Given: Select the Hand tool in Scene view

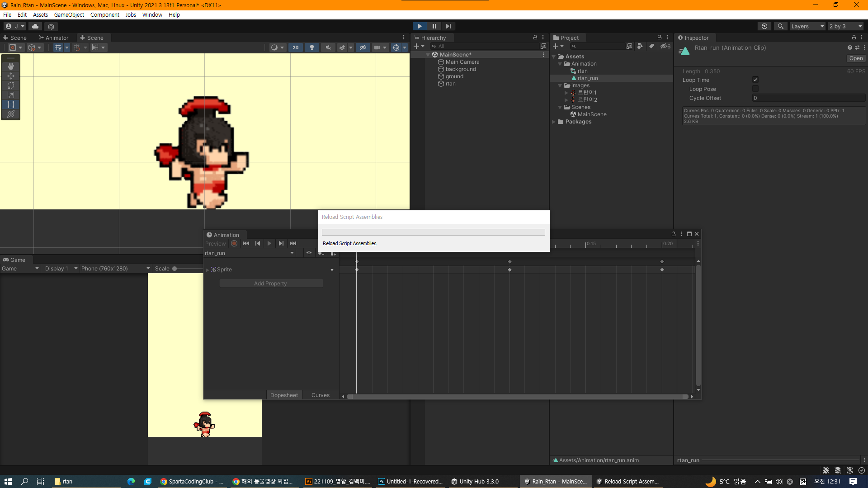Looking at the screenshot, I should 11,66.
